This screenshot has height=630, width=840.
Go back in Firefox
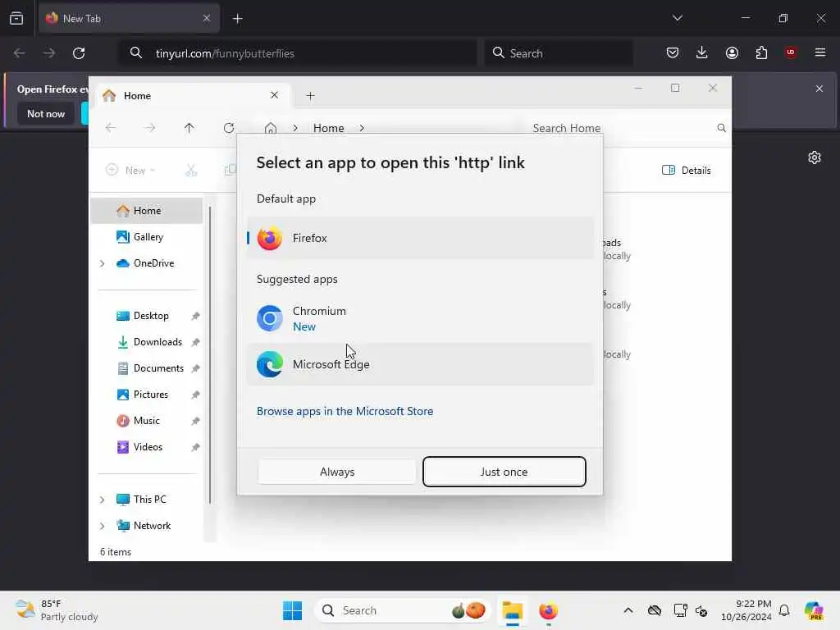point(20,53)
